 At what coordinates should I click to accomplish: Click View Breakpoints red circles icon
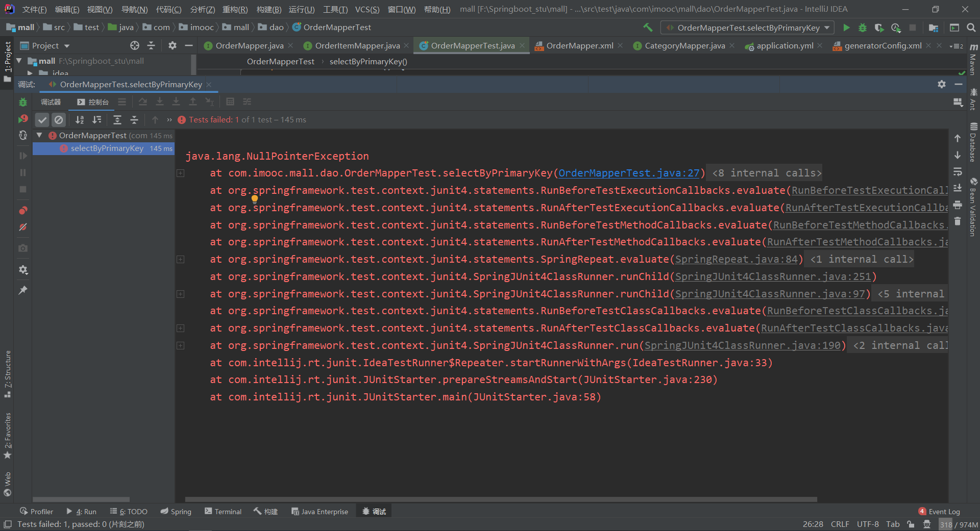click(x=23, y=210)
